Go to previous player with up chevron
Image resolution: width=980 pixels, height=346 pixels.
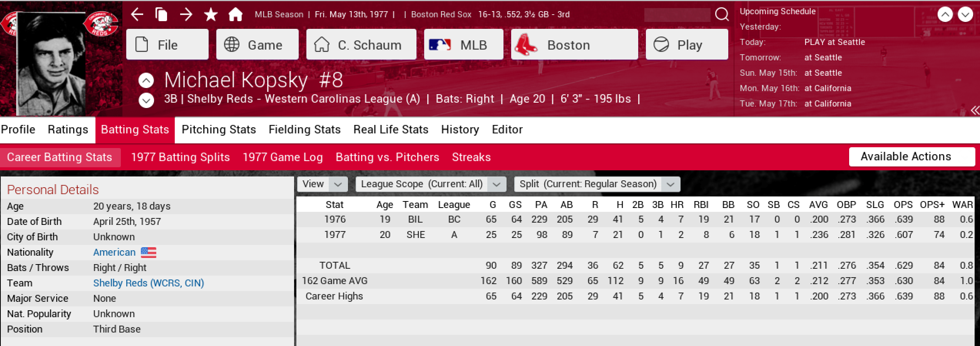[x=146, y=81]
